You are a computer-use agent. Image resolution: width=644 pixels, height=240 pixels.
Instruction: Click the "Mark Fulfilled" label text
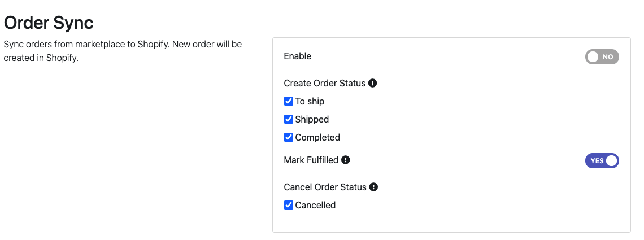pos(311,160)
